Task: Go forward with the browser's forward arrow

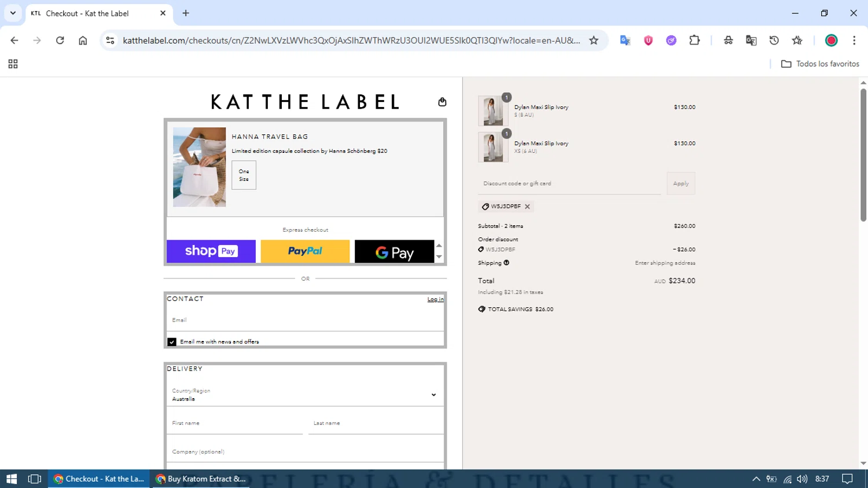Action: (x=37, y=41)
